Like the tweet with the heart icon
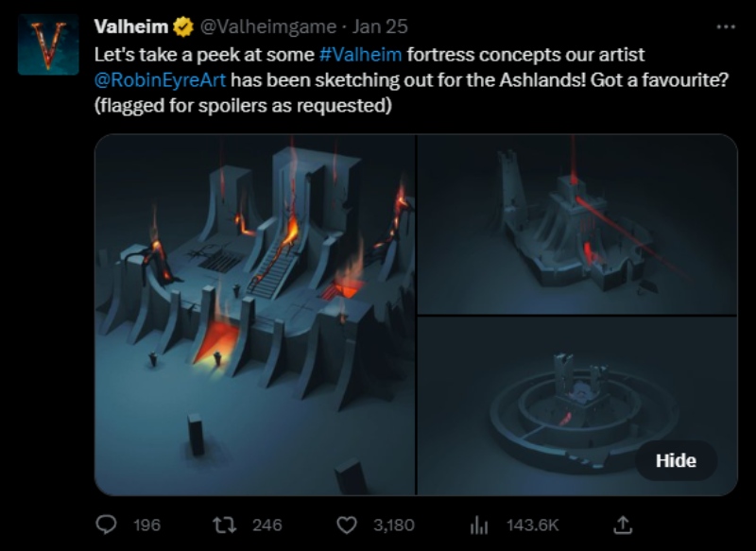This screenshot has width=756, height=551. (348, 524)
